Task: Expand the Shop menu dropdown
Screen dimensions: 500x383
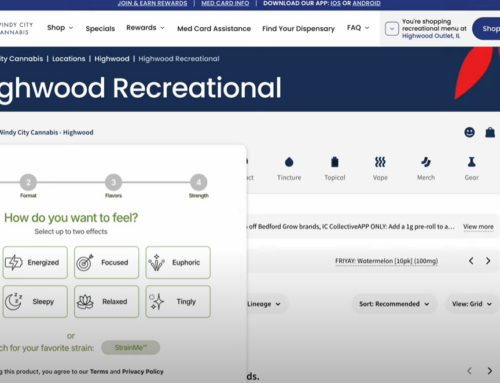Action: pyautogui.click(x=60, y=28)
